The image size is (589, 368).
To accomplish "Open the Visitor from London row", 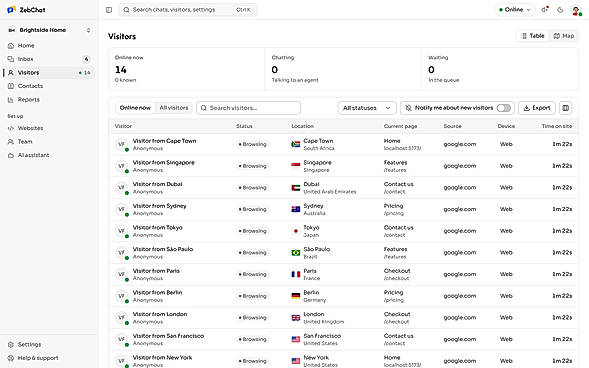I will 343,318.
